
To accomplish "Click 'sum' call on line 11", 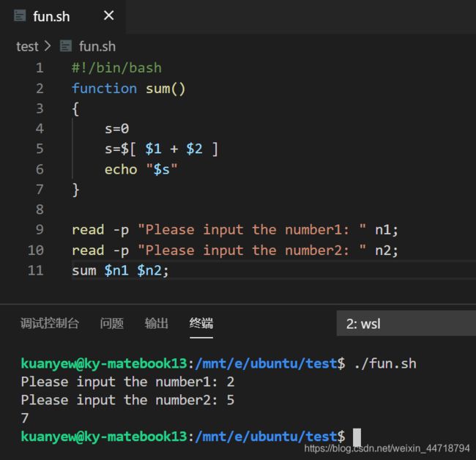I will [84, 270].
